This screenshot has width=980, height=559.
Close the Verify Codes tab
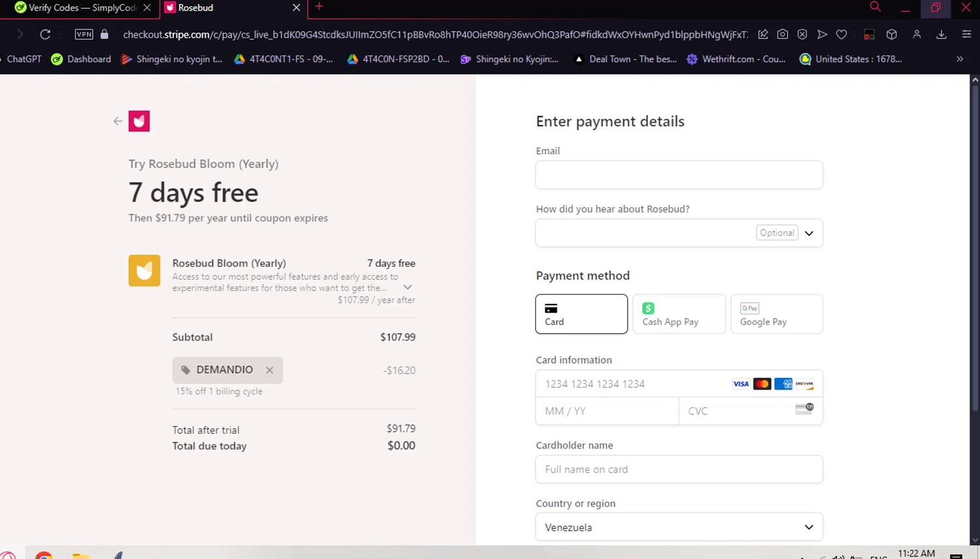147,8
